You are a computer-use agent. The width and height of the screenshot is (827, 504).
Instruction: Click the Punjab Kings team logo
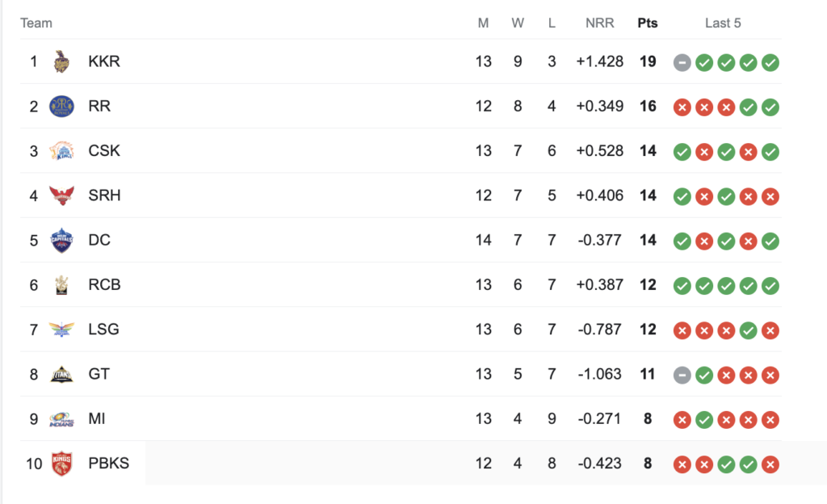61,464
